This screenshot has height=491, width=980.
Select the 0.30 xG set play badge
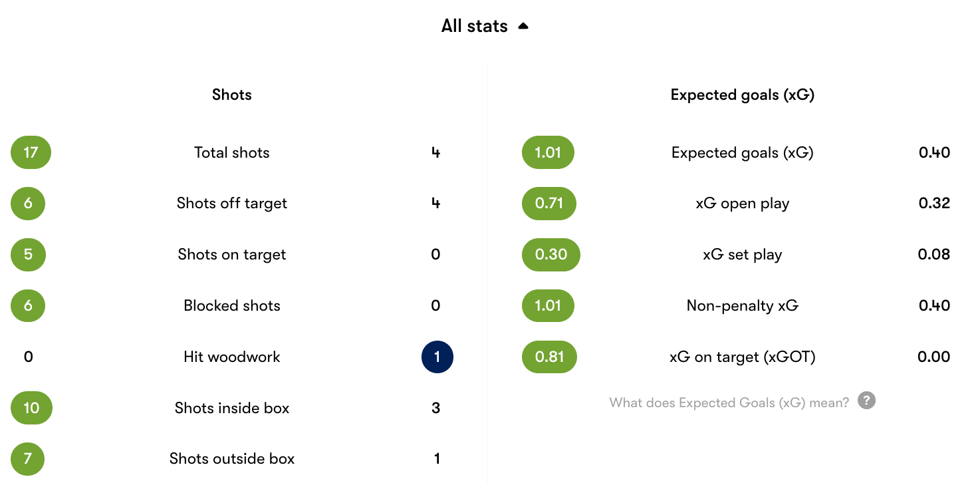[551, 254]
